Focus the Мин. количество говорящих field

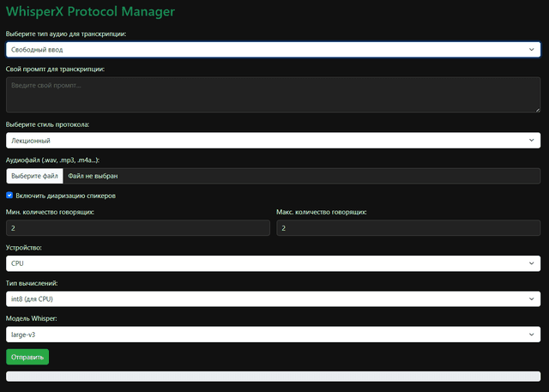click(138, 228)
